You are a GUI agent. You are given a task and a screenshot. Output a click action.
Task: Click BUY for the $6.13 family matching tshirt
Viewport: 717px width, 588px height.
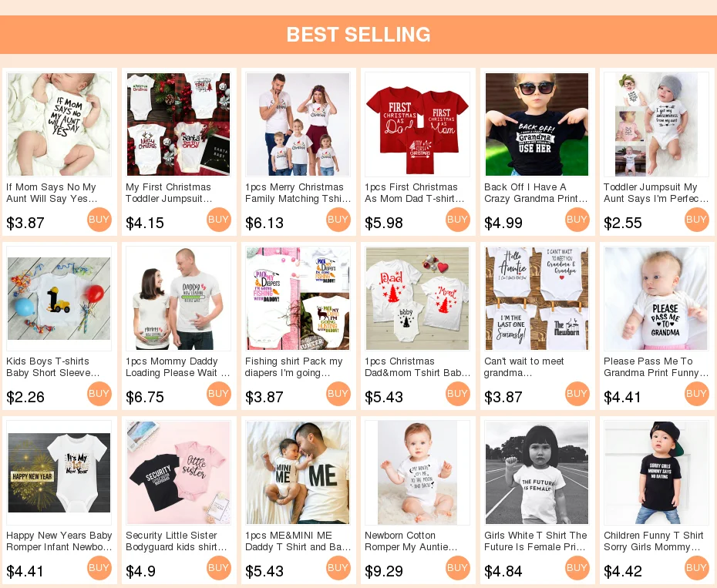[338, 220]
